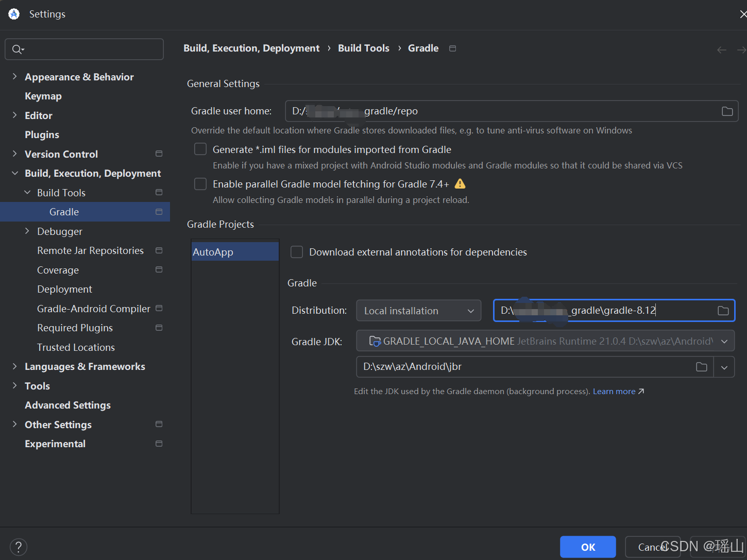Expand Other Settings section
Viewport: 747px width, 560px height.
[14, 424]
